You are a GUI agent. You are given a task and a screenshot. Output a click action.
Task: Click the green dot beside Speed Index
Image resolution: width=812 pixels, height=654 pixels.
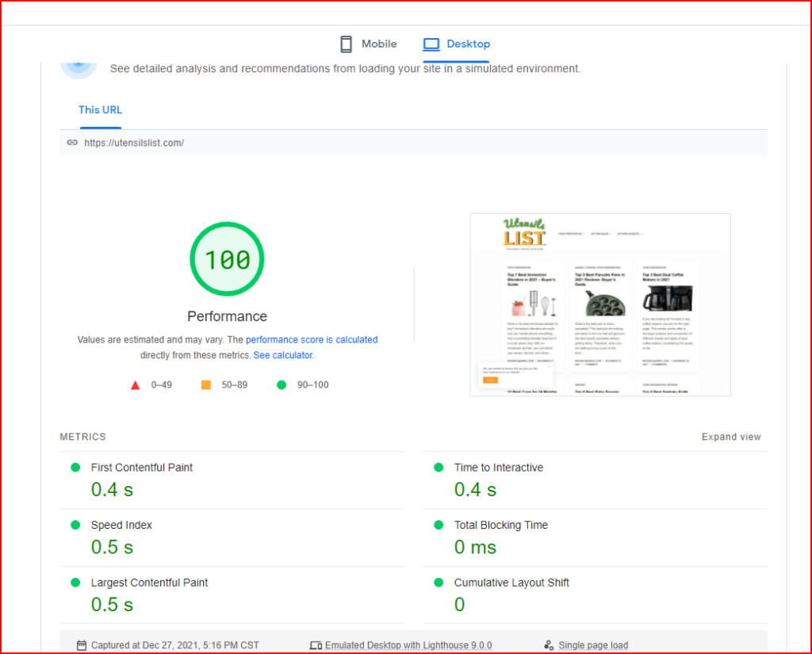(75, 525)
